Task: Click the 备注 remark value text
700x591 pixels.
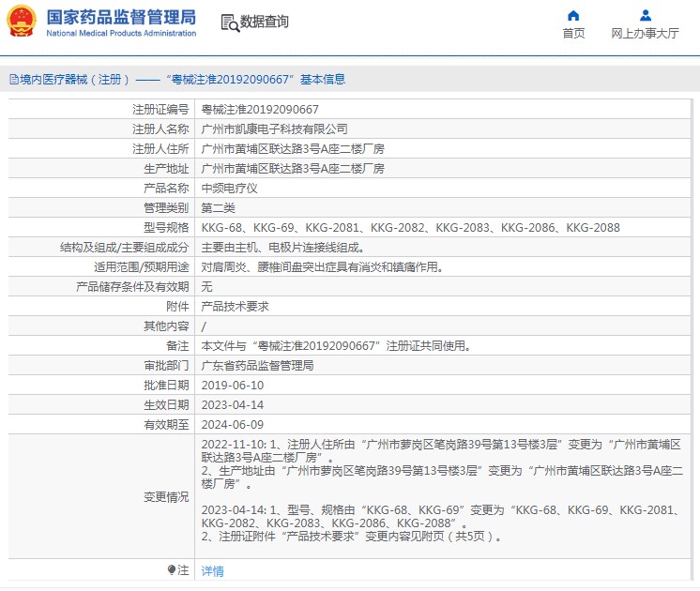Action: coord(336,346)
